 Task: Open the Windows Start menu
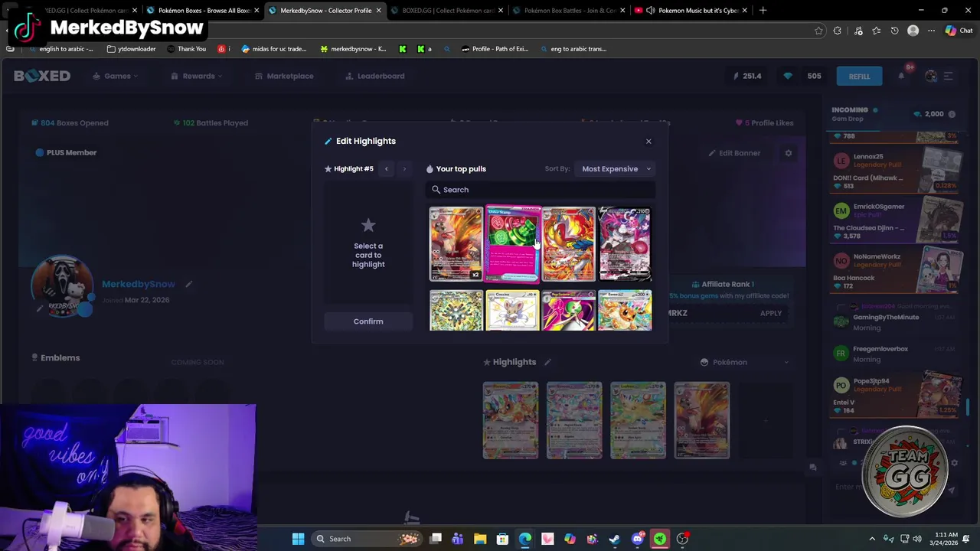(298, 539)
